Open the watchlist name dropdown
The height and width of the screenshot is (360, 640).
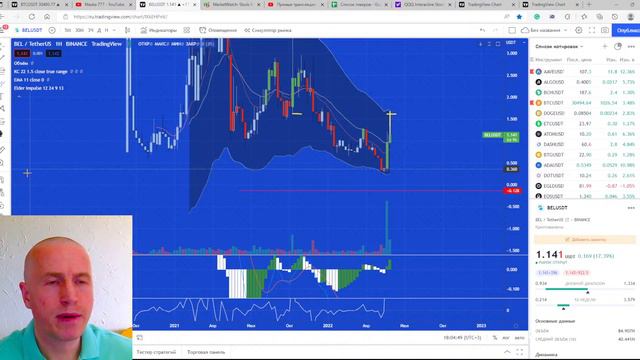[559, 47]
